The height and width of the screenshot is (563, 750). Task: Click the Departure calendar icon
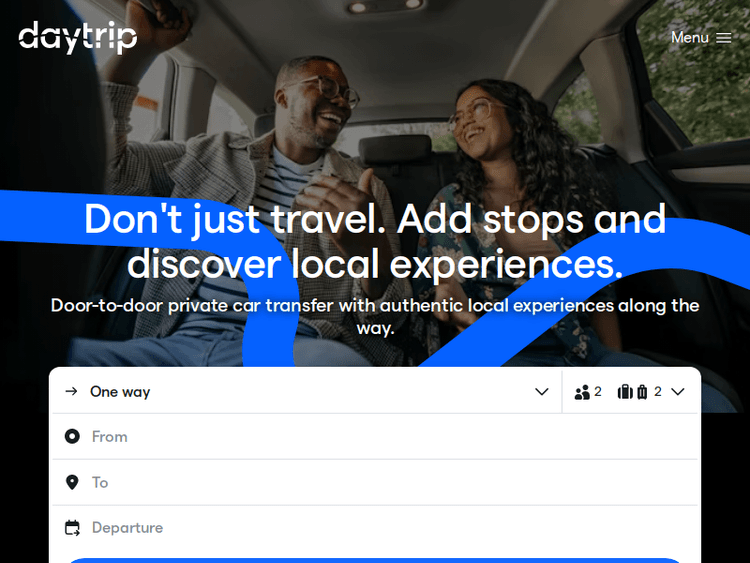[72, 528]
